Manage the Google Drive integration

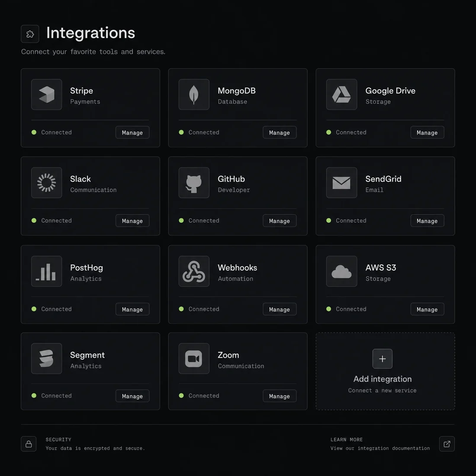tap(427, 132)
